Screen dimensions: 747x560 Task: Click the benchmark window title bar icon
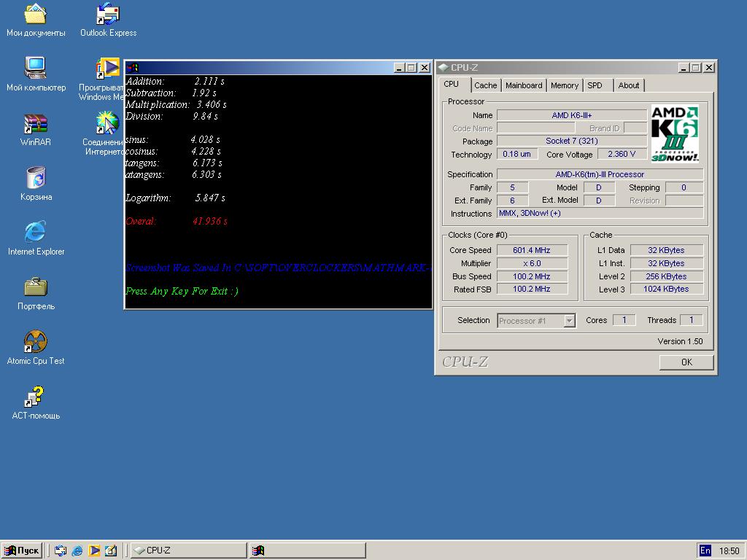[x=132, y=68]
